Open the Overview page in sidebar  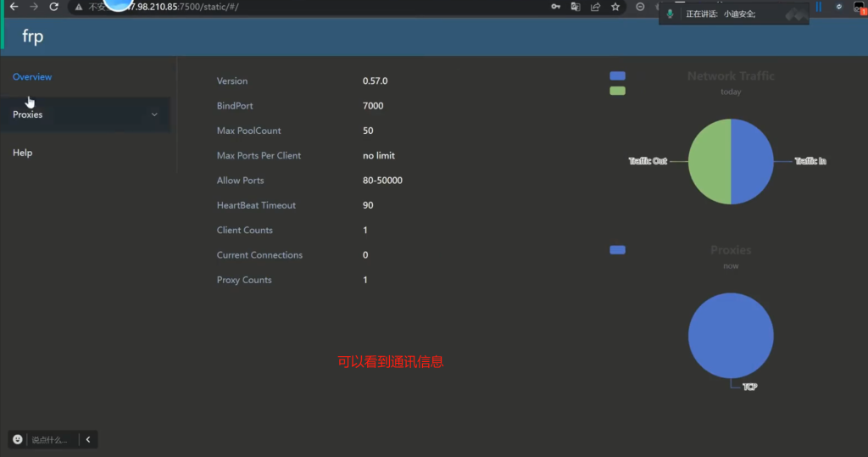pos(32,77)
